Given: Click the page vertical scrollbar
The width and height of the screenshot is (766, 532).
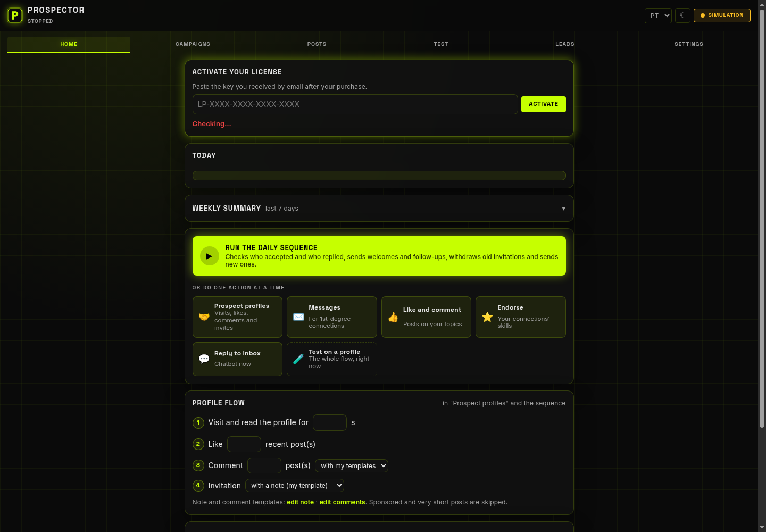Looking at the screenshot, I should tap(762, 218).
